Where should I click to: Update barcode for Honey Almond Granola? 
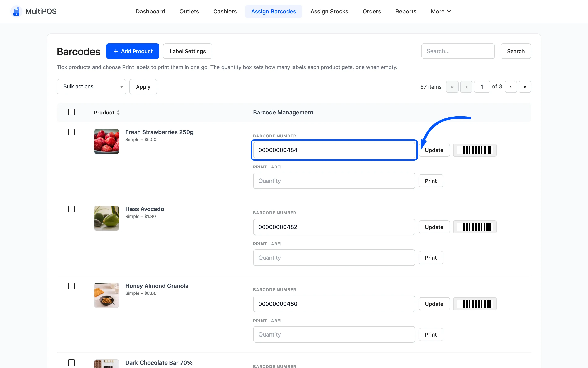(x=434, y=304)
